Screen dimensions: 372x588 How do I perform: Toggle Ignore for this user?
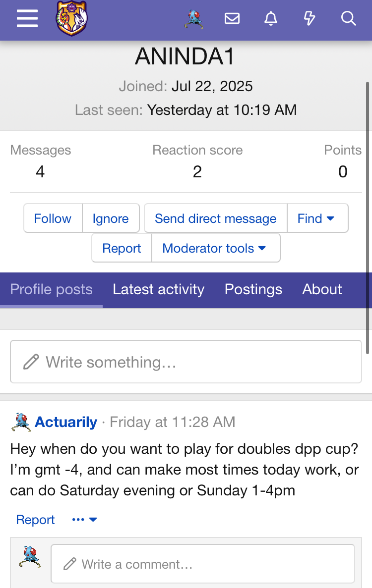click(111, 218)
